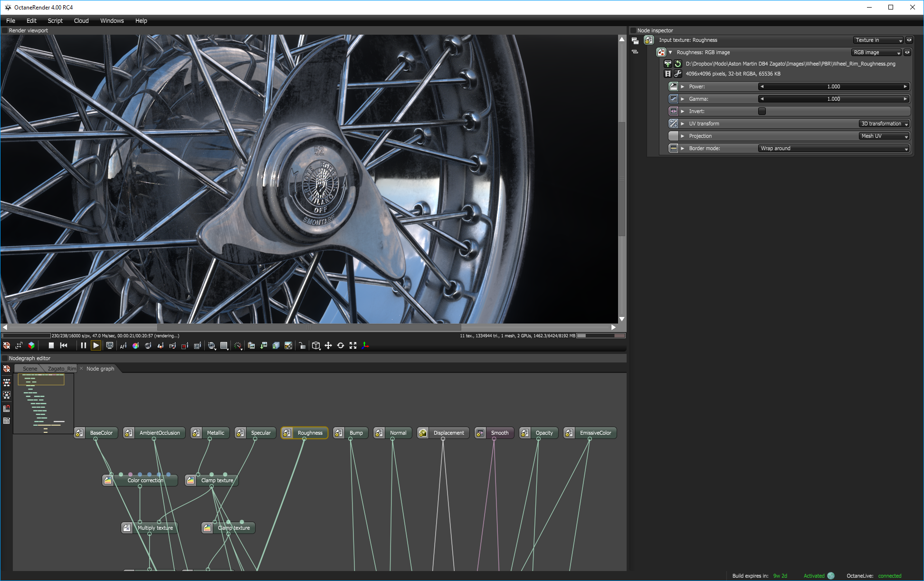Pause the render
Screen dimensions: 924x581
tap(84, 345)
